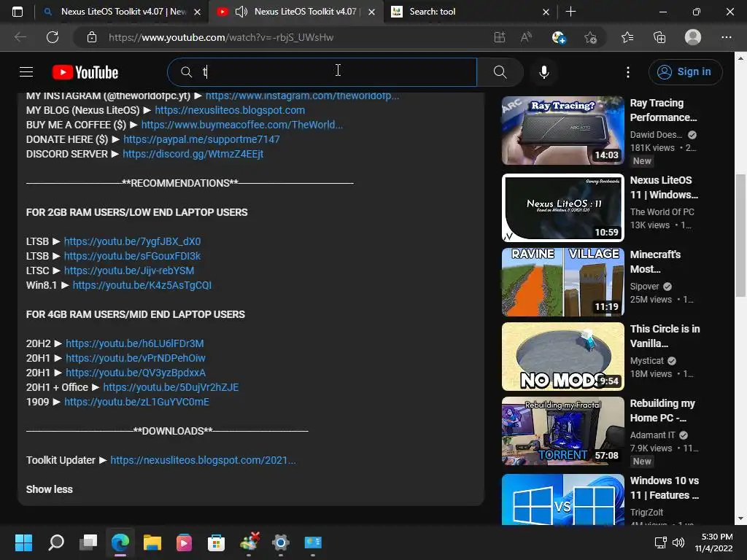Sign in to YouTube

(x=685, y=72)
